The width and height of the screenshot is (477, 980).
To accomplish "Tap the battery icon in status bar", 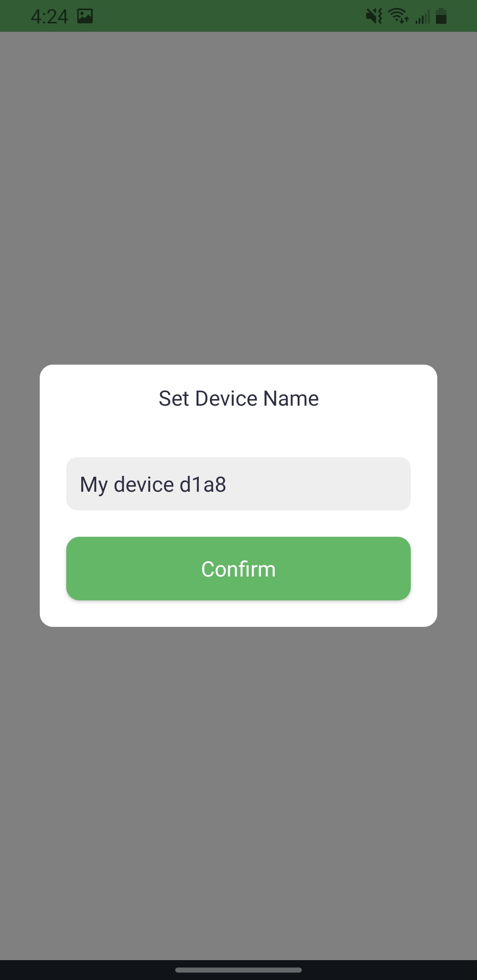I will tap(441, 16).
